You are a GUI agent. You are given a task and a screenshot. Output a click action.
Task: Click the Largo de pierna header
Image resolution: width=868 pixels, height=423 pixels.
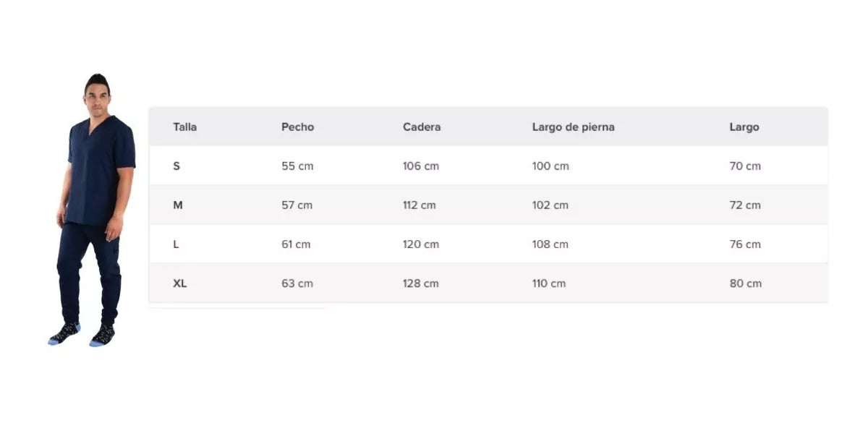(x=573, y=127)
